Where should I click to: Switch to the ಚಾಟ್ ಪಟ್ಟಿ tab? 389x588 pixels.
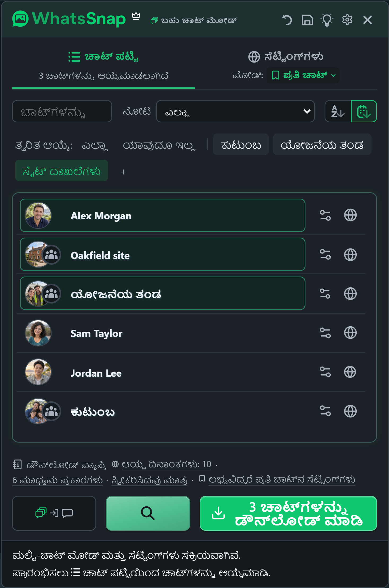coord(103,56)
